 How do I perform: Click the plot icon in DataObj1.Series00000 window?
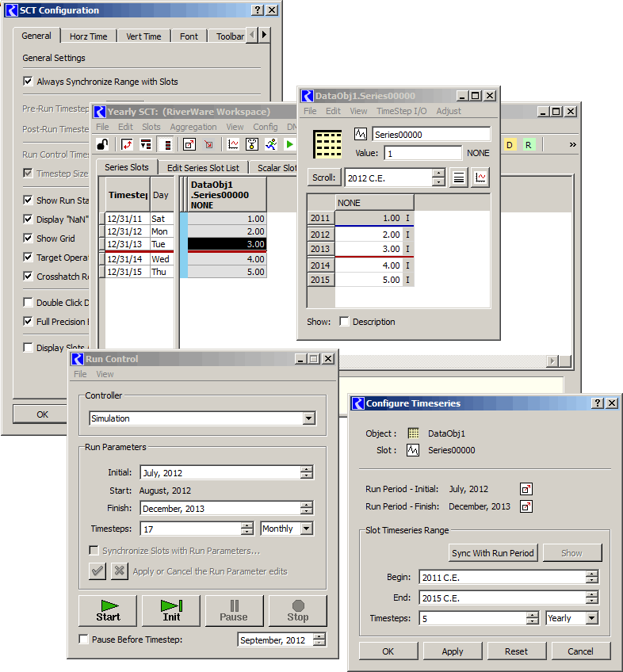(480, 178)
